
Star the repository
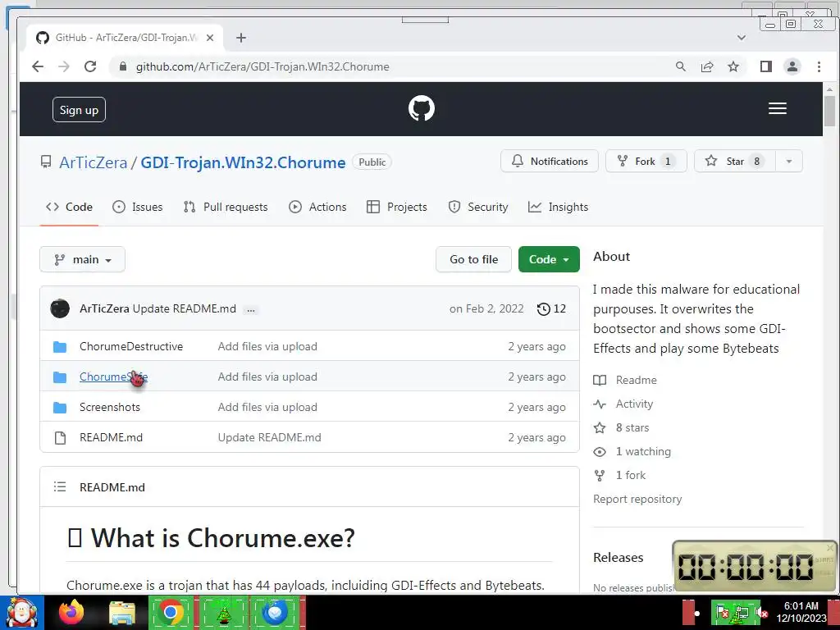pos(734,162)
